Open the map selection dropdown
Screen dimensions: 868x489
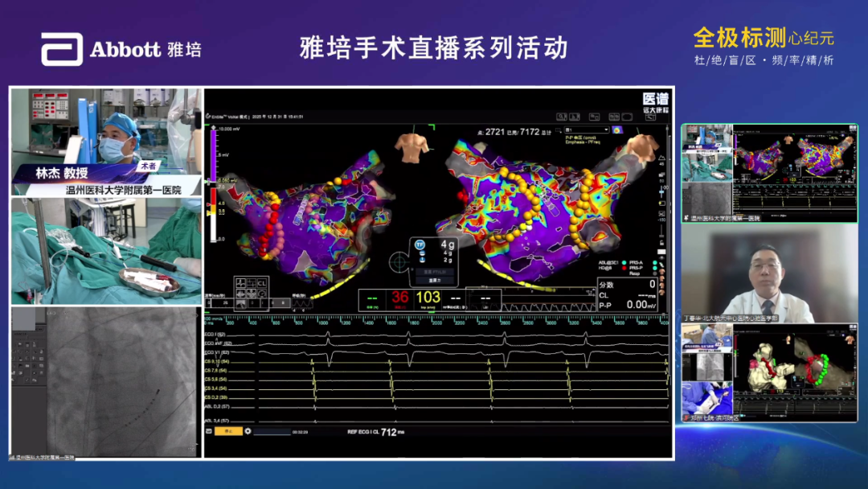click(586, 129)
